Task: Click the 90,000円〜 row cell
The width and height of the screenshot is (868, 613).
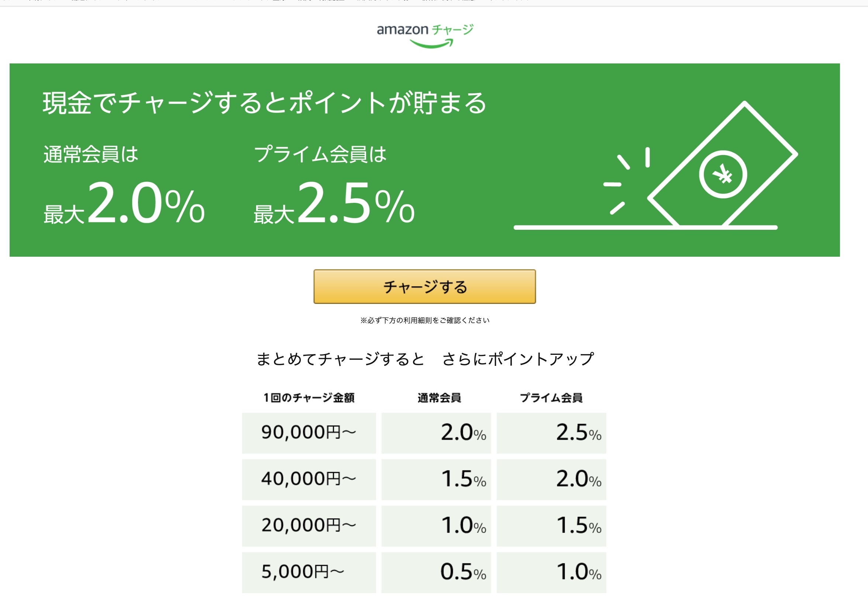Action: point(309,433)
